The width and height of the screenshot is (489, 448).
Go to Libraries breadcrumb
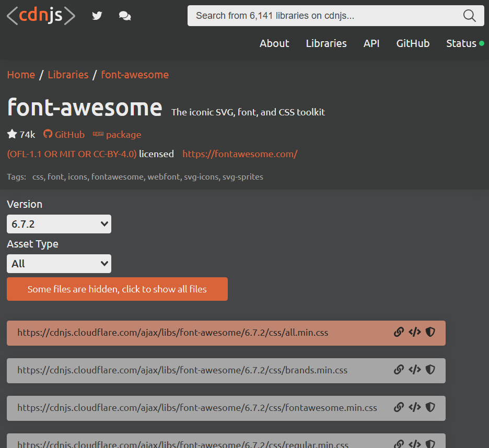click(x=68, y=75)
